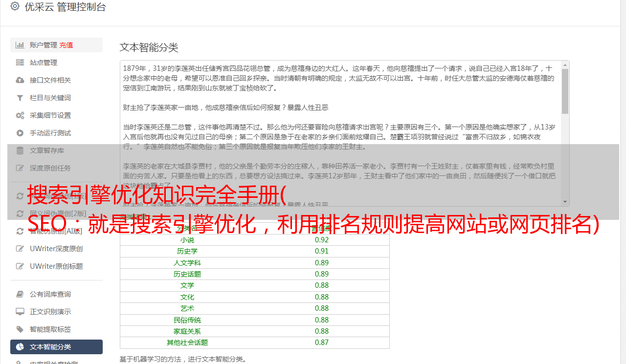The width and height of the screenshot is (626, 364).
Task: Click the 优采云 管理控制台 title
Action: (65, 7)
